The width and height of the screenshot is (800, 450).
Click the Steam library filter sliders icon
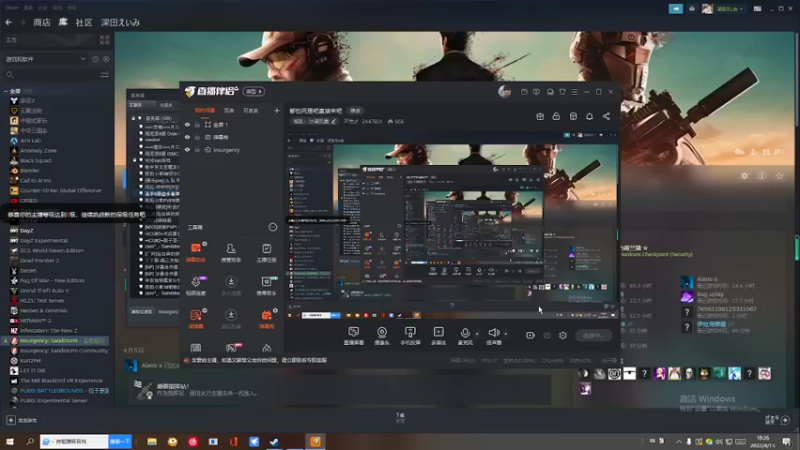[x=105, y=75]
